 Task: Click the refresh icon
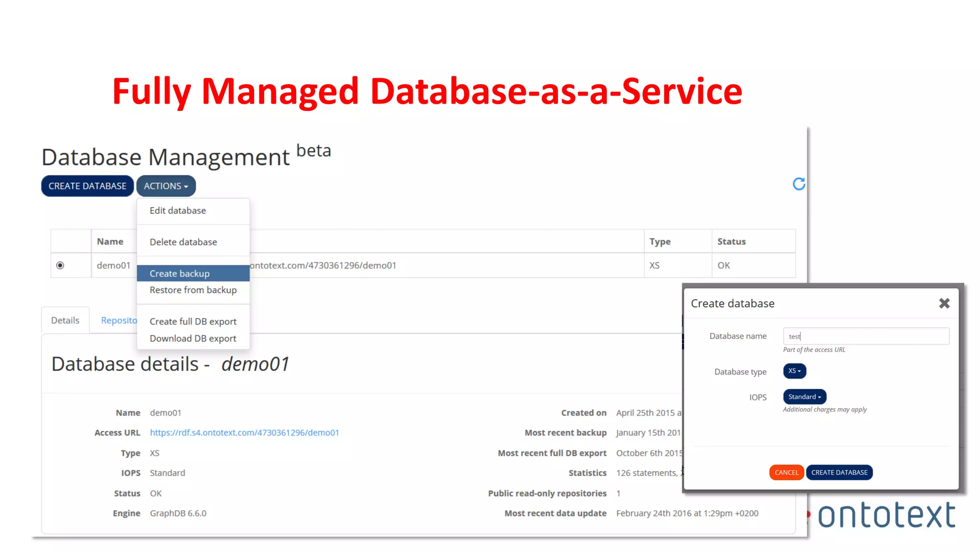tap(799, 184)
